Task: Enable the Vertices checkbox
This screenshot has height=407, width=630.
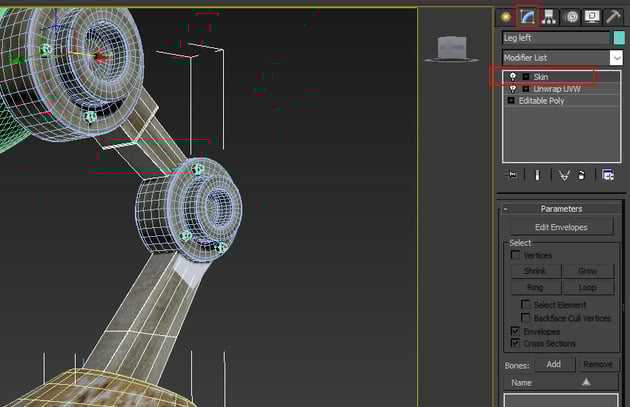Action: coord(515,256)
